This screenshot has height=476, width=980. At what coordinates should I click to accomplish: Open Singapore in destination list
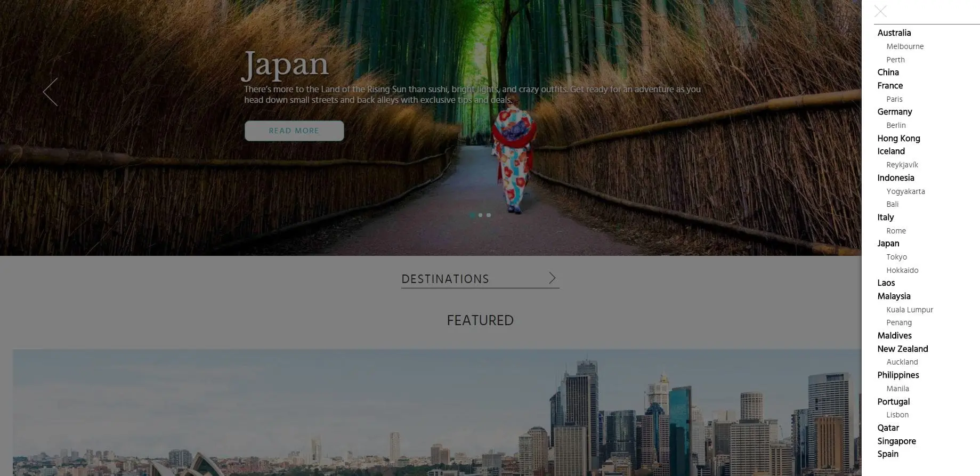click(896, 441)
